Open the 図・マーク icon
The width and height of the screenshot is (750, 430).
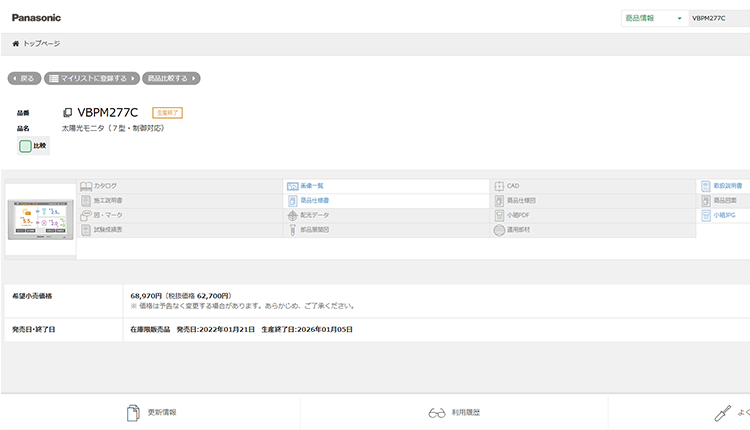tap(86, 215)
